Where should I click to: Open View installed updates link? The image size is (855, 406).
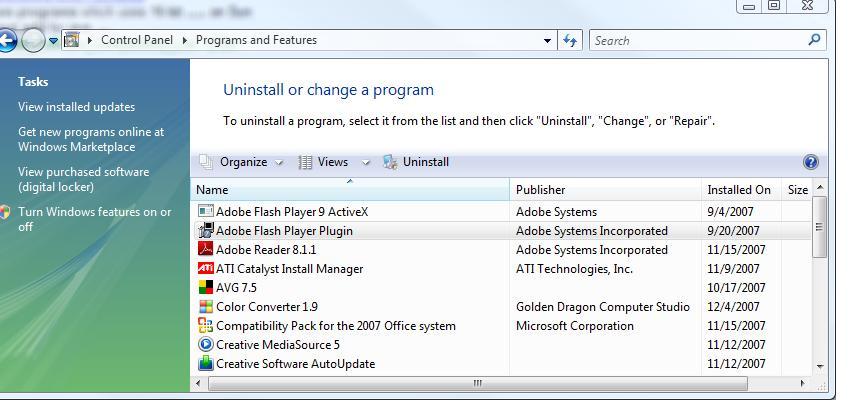point(76,107)
